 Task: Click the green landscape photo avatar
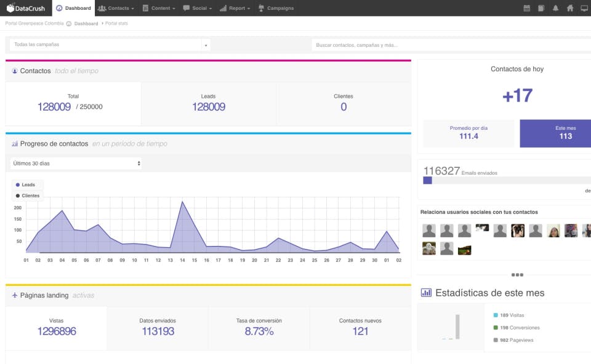tap(464, 250)
